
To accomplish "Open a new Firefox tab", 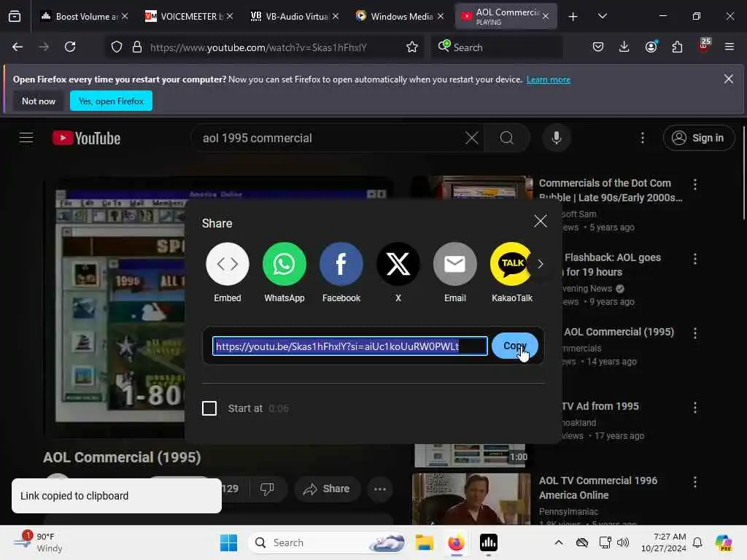I will 573,17.
